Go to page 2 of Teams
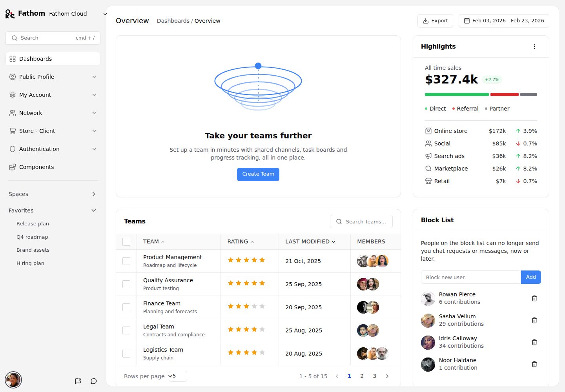Screen dimensions: 565x392 click(x=362, y=376)
